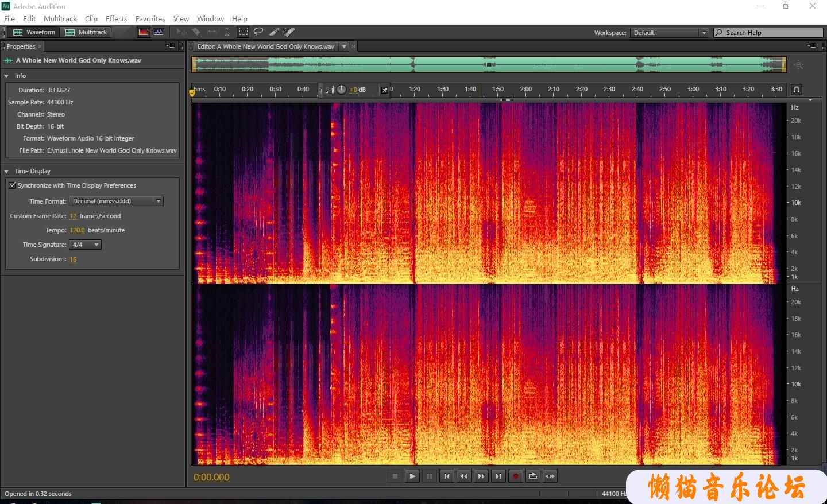The image size is (827, 504).
Task: Stop playback
Action: [395, 476]
